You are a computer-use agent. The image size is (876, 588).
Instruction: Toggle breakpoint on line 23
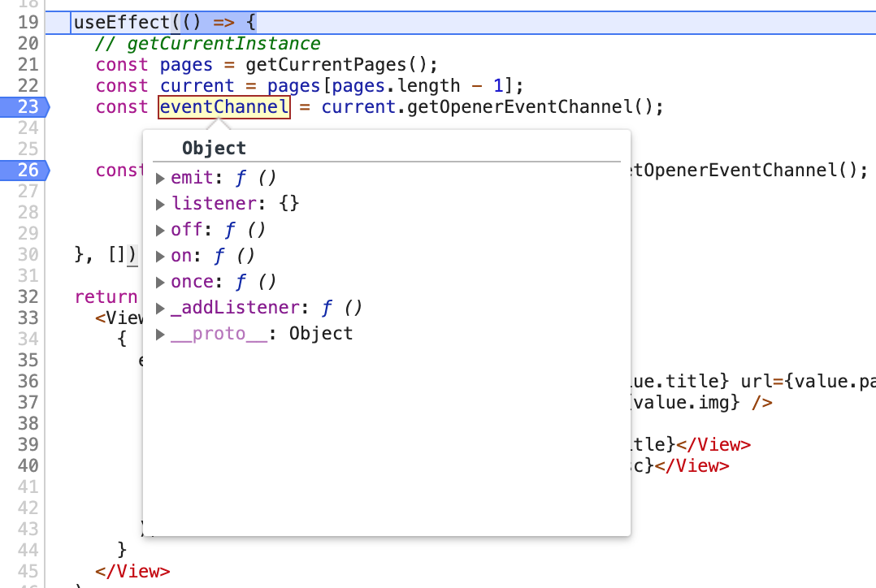[x=25, y=106]
